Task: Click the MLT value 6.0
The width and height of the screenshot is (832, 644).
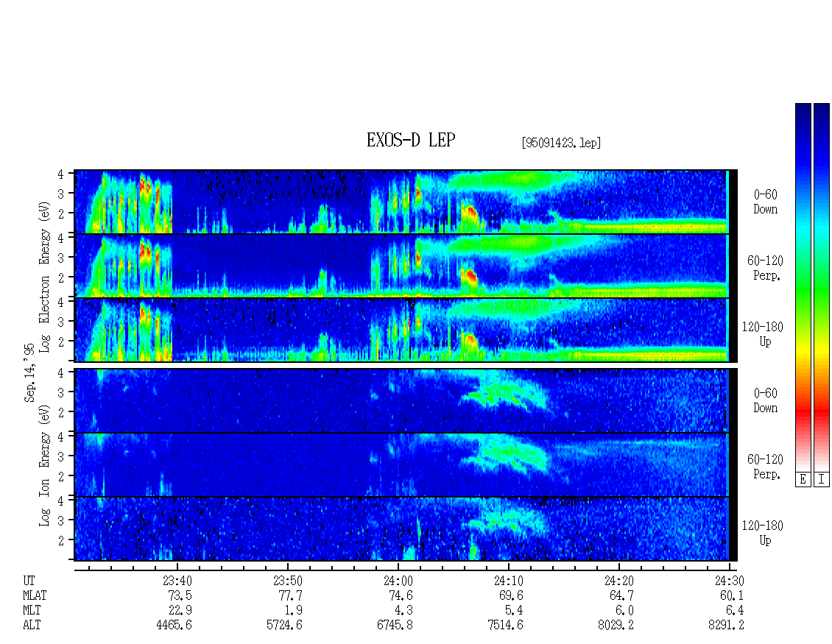Action: 624,611
